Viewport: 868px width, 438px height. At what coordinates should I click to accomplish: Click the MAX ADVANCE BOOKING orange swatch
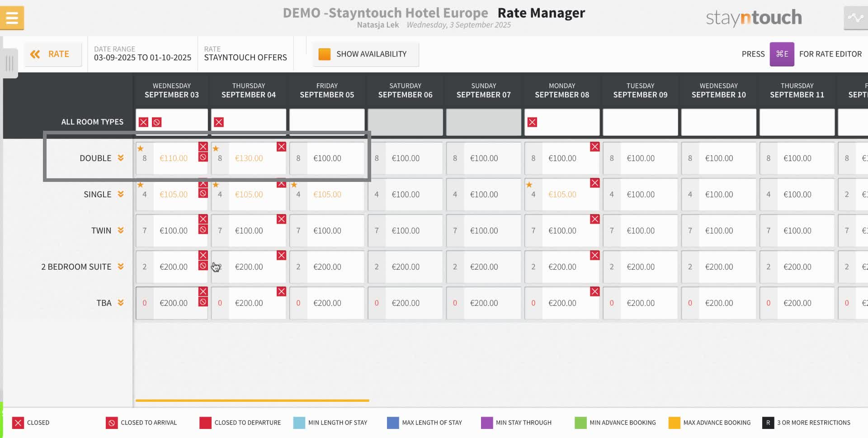[x=675, y=423]
